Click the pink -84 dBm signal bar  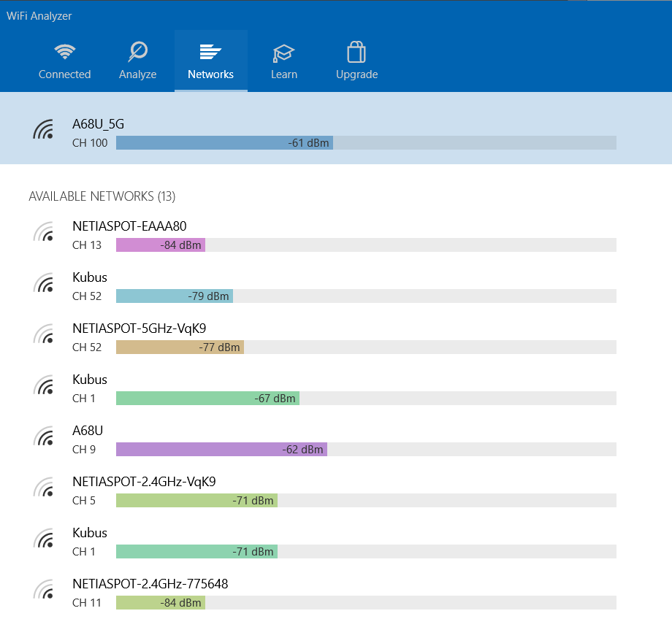tap(161, 245)
